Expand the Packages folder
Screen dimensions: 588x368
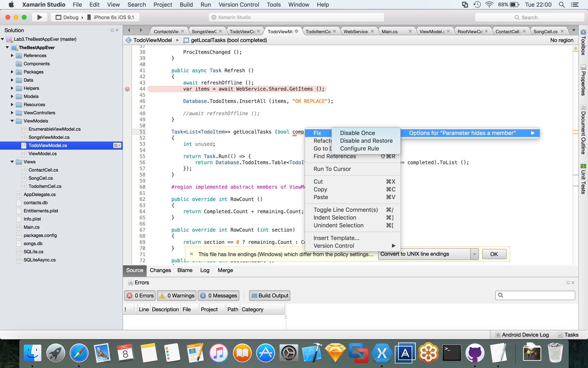[x=12, y=72]
